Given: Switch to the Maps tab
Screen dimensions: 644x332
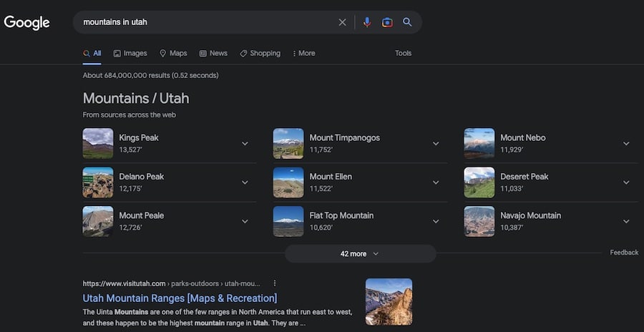Looking at the screenshot, I should click(173, 53).
